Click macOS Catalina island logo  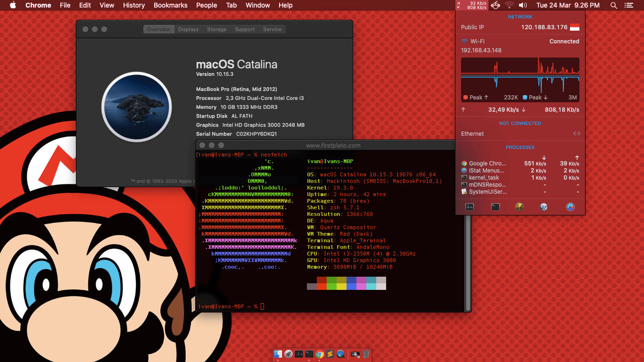point(136,107)
